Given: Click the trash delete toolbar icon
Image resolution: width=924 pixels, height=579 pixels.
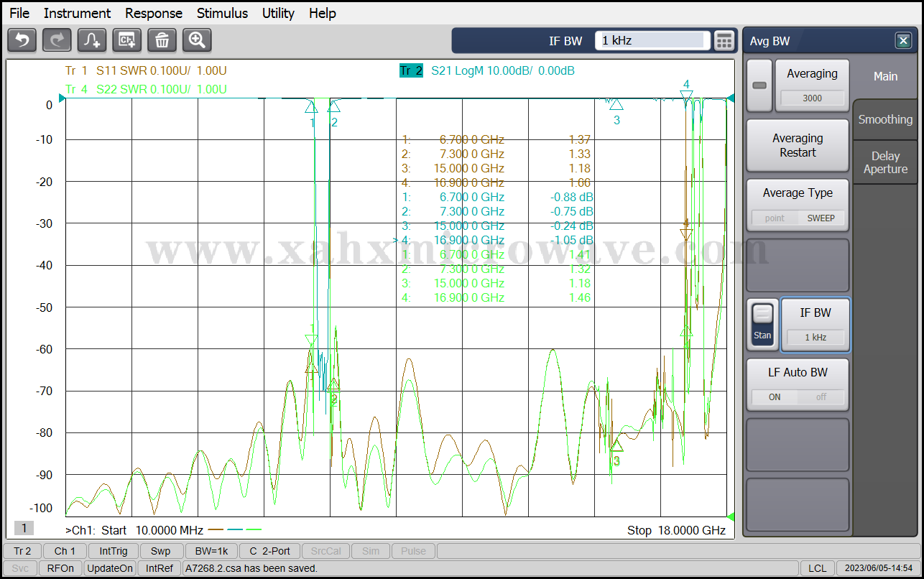Looking at the screenshot, I should click(162, 40).
